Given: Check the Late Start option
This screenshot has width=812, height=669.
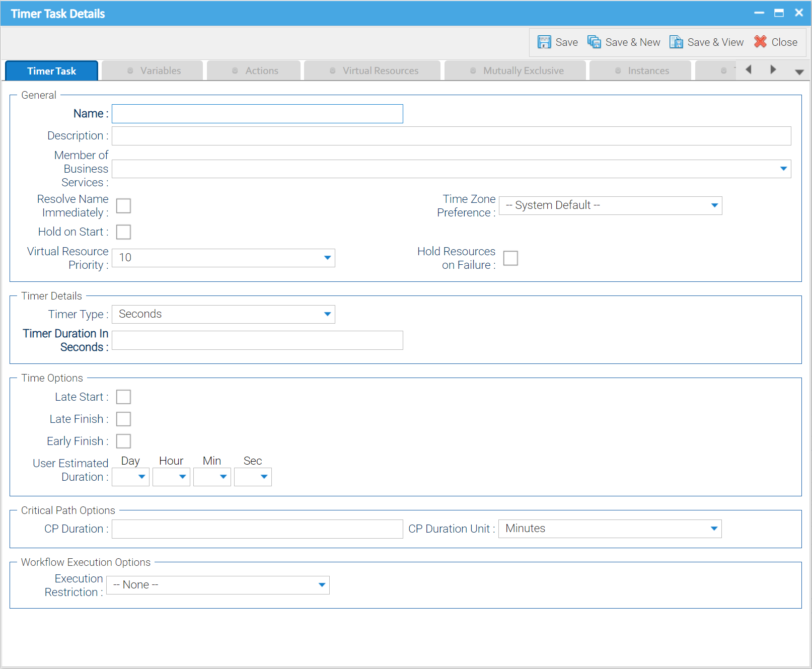Looking at the screenshot, I should click(123, 397).
